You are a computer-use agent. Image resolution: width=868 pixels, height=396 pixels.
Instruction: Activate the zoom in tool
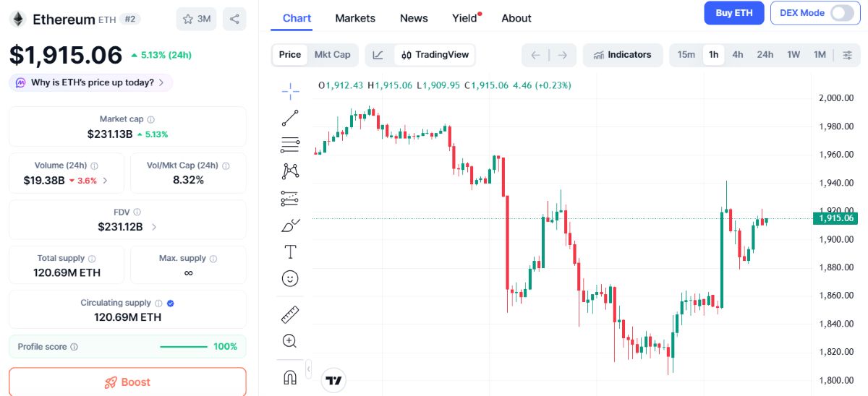click(x=290, y=341)
